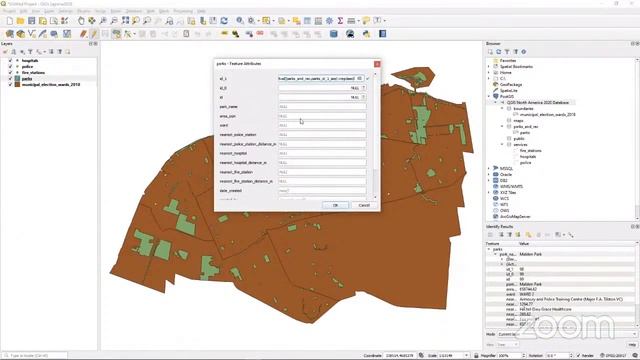Screen dimensions: 640x360
Task: Click the park_name input field
Action: tap(322, 107)
